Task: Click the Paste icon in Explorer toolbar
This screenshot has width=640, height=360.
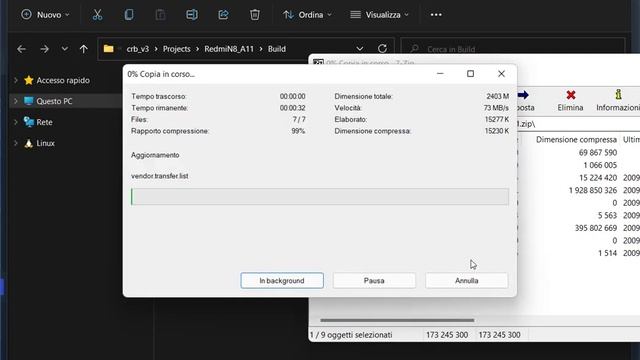Action: click(160, 15)
